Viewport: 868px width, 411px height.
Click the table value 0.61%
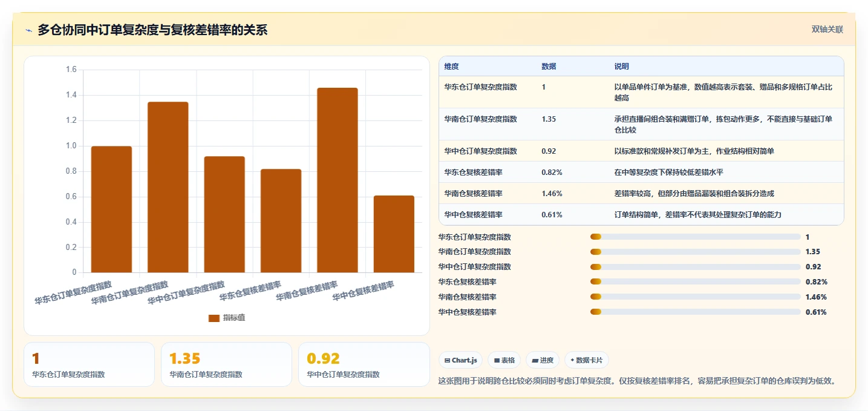(x=552, y=215)
